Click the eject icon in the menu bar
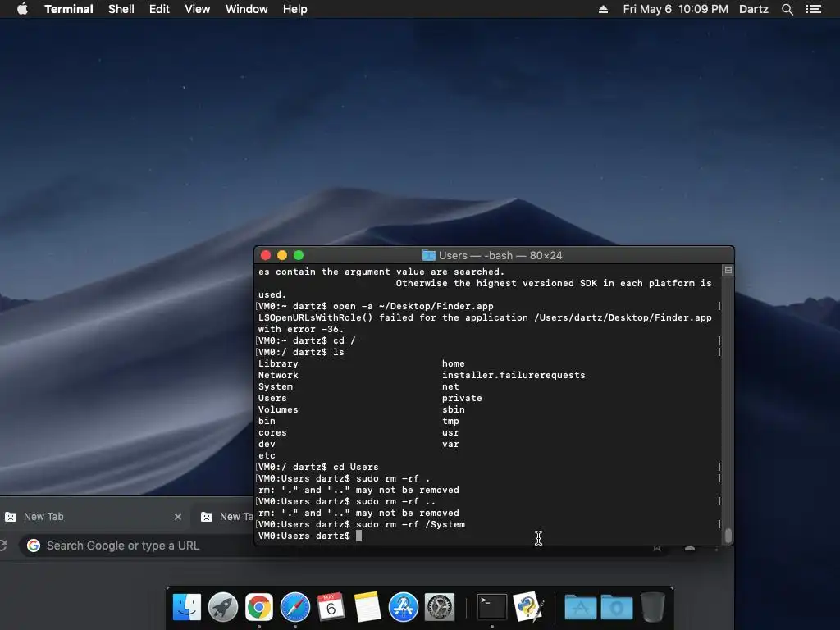 point(603,9)
